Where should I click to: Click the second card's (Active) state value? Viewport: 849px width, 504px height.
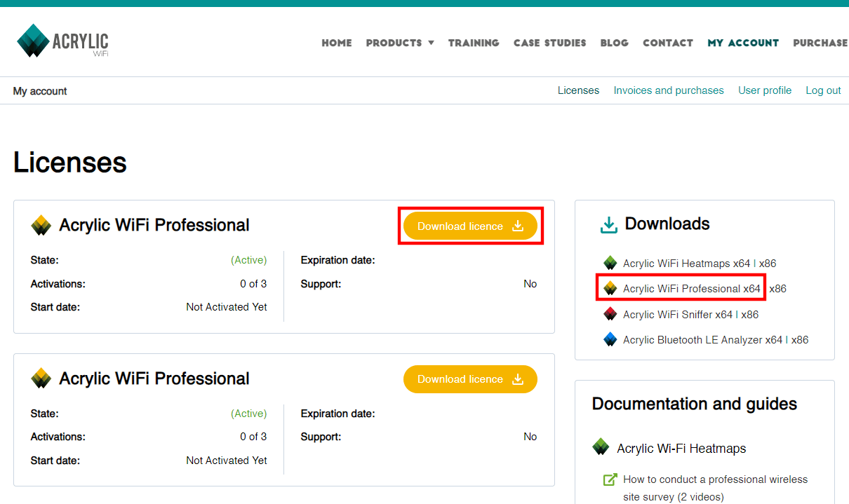coord(249,414)
